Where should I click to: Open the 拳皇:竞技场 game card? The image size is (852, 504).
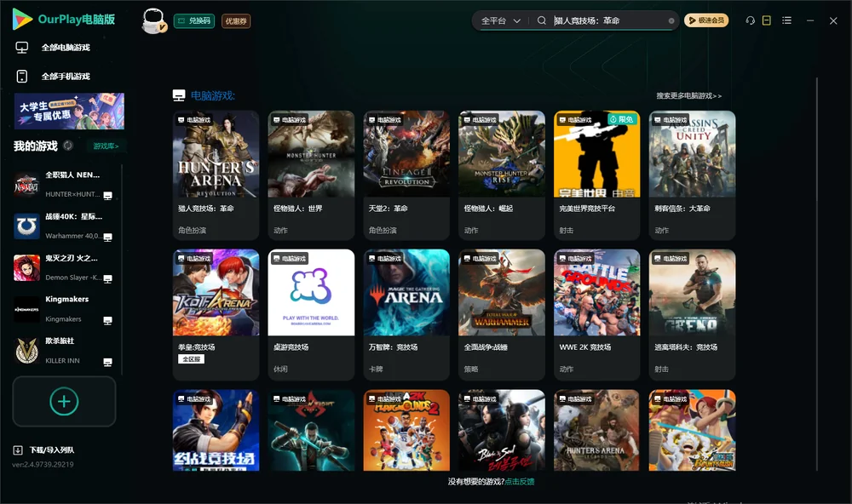216,314
